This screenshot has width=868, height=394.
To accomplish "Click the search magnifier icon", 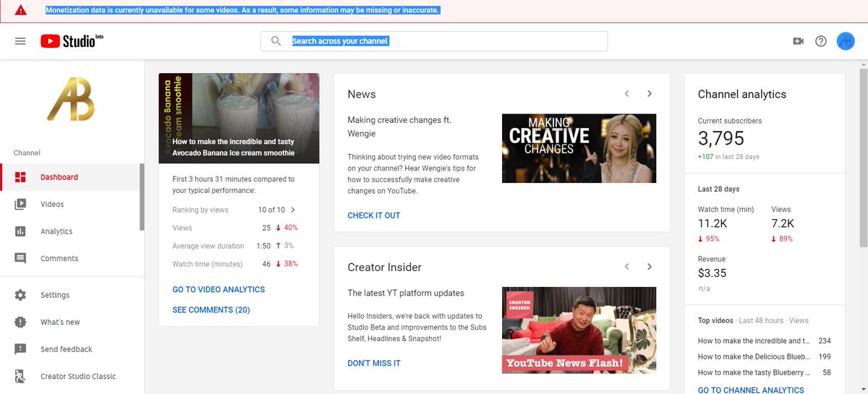I will tap(276, 41).
